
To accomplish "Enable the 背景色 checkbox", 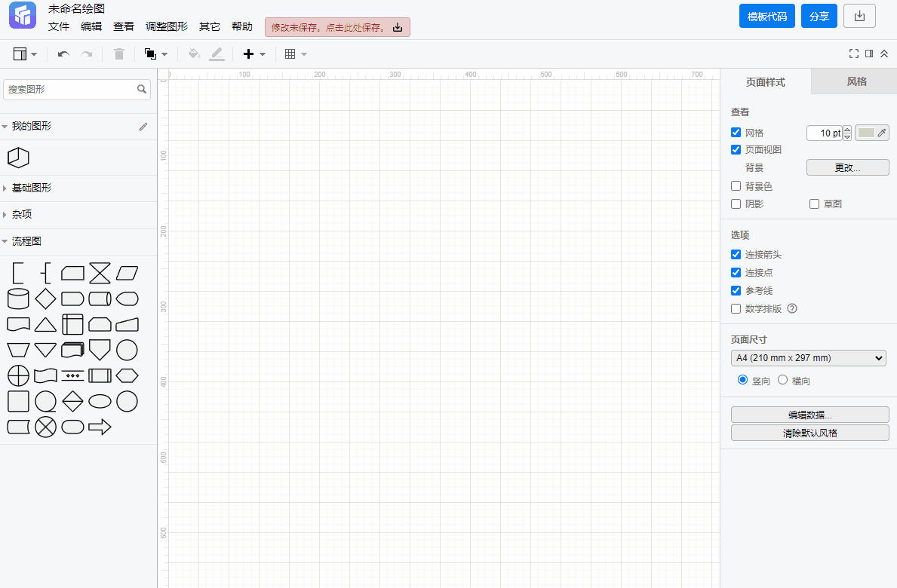I will (x=736, y=186).
